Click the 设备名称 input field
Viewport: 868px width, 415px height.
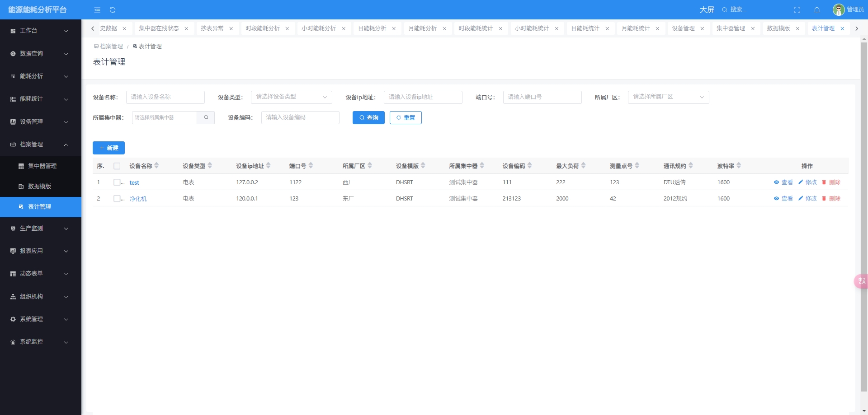tap(165, 97)
